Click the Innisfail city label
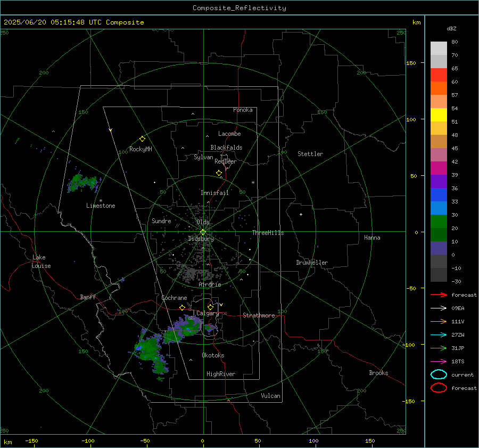This screenshot has width=479, height=448. (x=214, y=193)
